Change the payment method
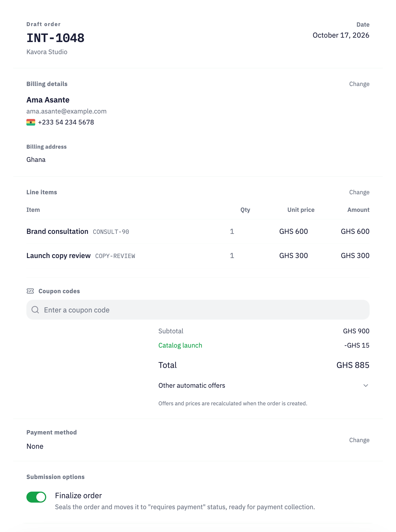The height and width of the screenshot is (532, 396). click(359, 440)
